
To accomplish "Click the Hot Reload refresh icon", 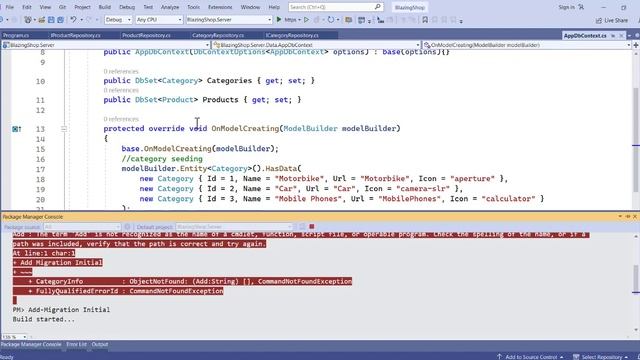I will (x=331, y=20).
